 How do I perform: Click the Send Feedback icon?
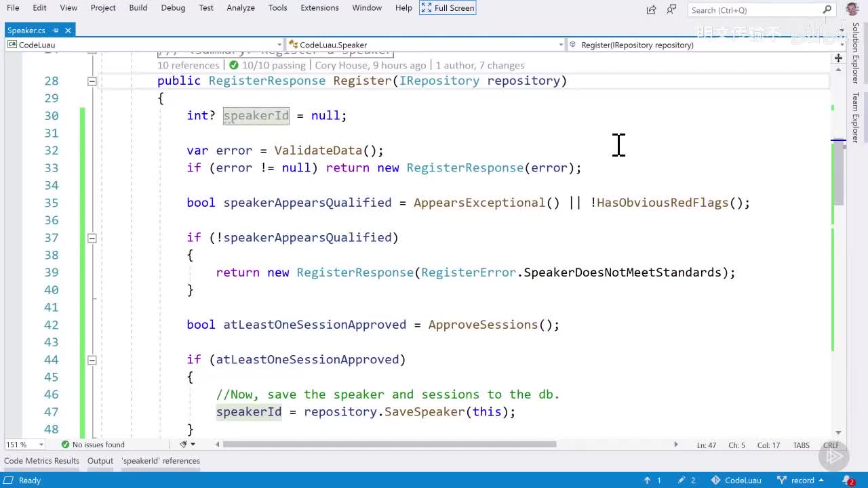pyautogui.click(x=671, y=9)
